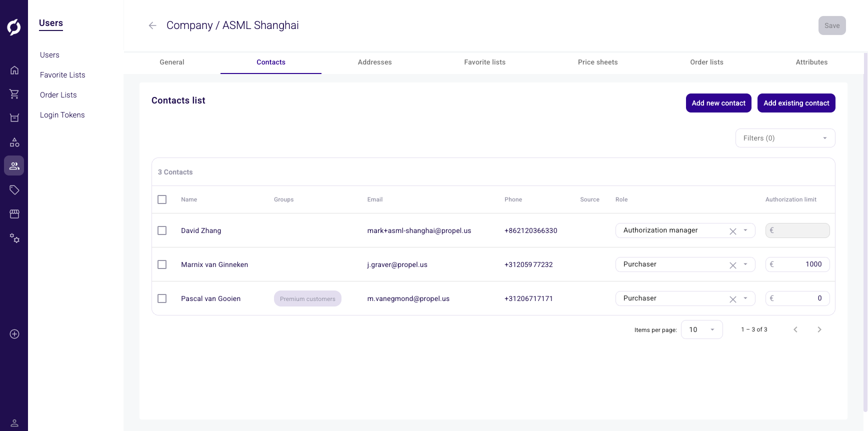Edit authorization limit field showing 1000
This screenshot has width=868, height=431.
click(x=797, y=264)
